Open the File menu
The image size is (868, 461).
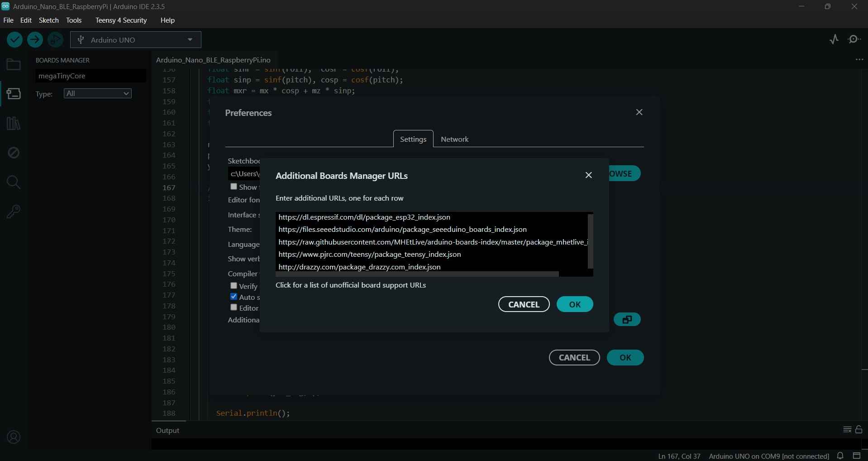[8, 20]
